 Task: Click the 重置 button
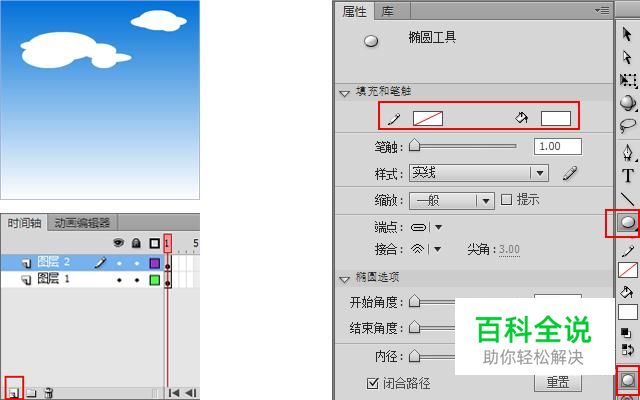[x=558, y=382]
